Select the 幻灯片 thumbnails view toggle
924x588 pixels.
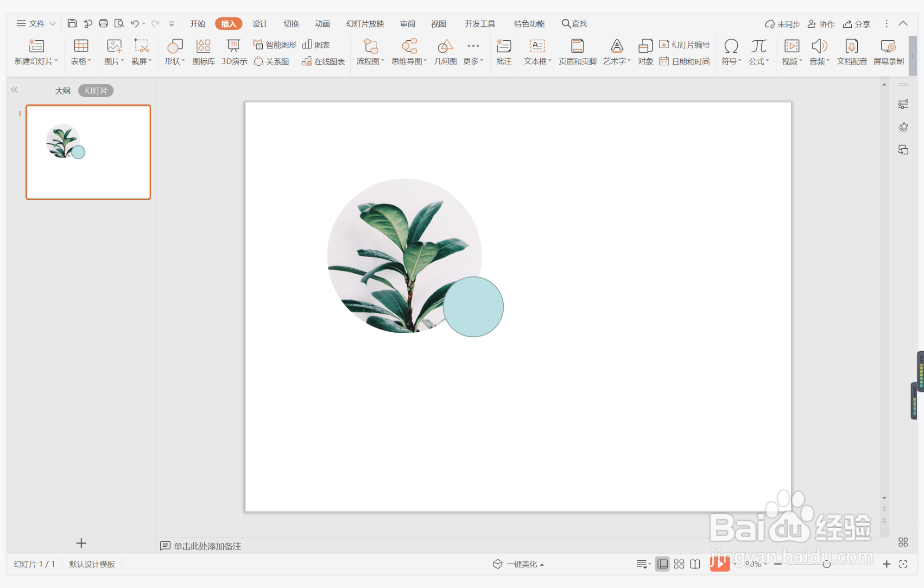tap(96, 91)
